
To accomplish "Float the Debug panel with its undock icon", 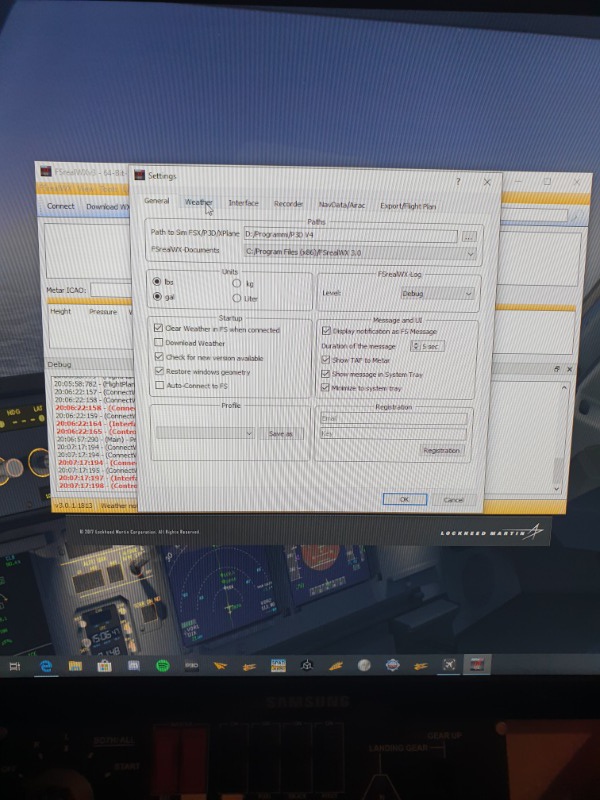I will pyautogui.click(x=556, y=369).
